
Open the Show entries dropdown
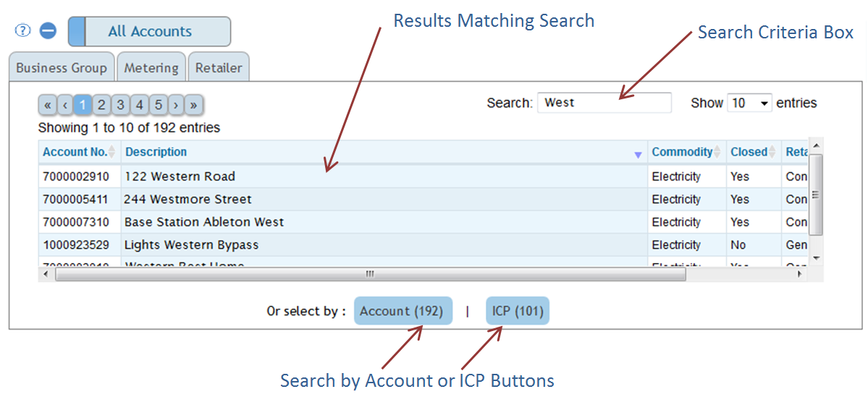[x=749, y=103]
